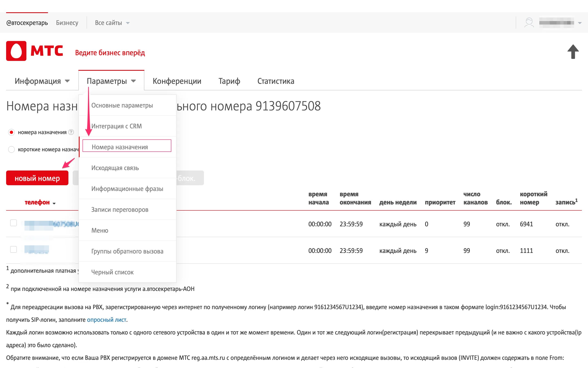Open the blurred phone link in the 6941 row
Screen dimensions: 588x368
(x=51, y=224)
